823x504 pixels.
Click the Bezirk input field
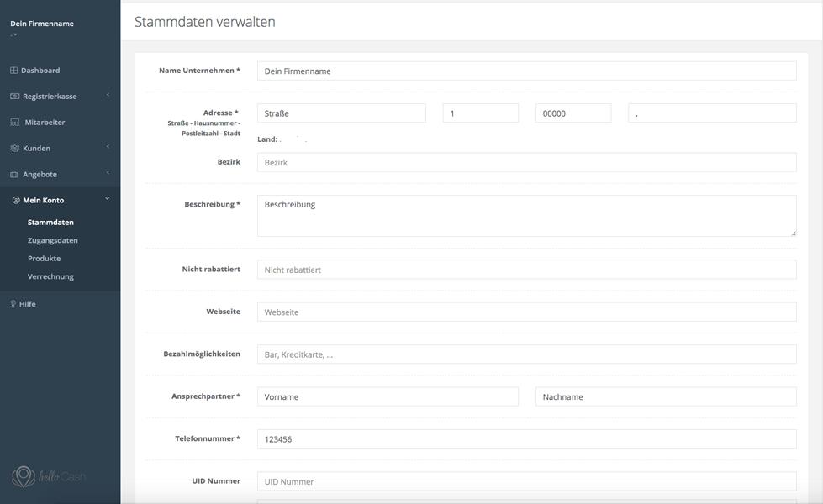[526, 163]
